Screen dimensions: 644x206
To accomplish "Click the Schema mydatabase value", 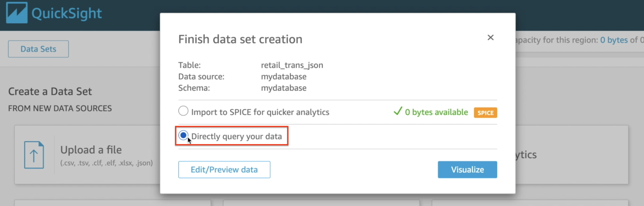I will tap(284, 88).
